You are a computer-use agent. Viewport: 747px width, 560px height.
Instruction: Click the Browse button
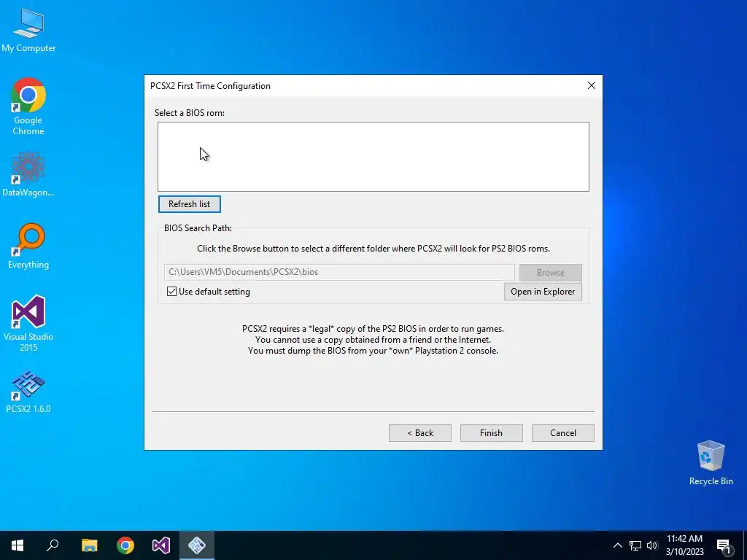click(550, 273)
